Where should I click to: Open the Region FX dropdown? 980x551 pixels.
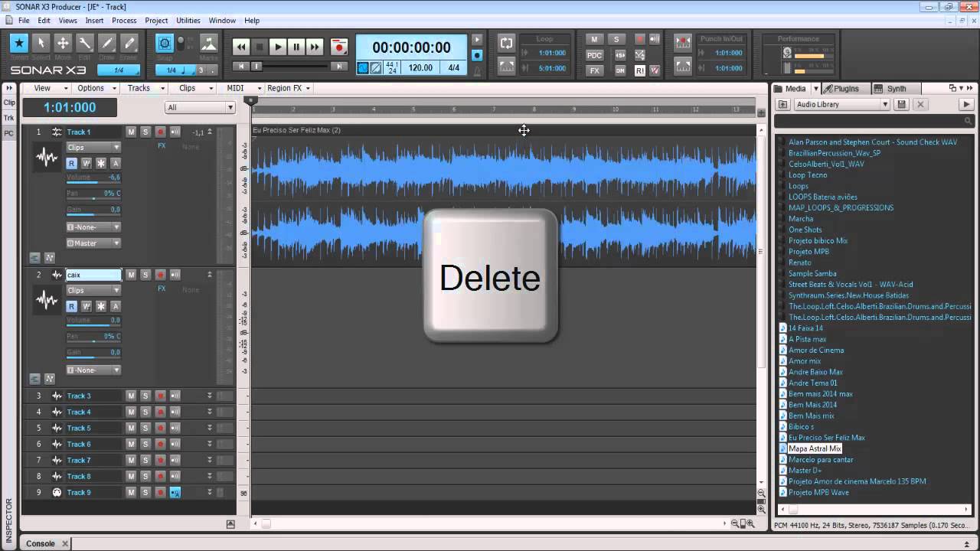(288, 88)
